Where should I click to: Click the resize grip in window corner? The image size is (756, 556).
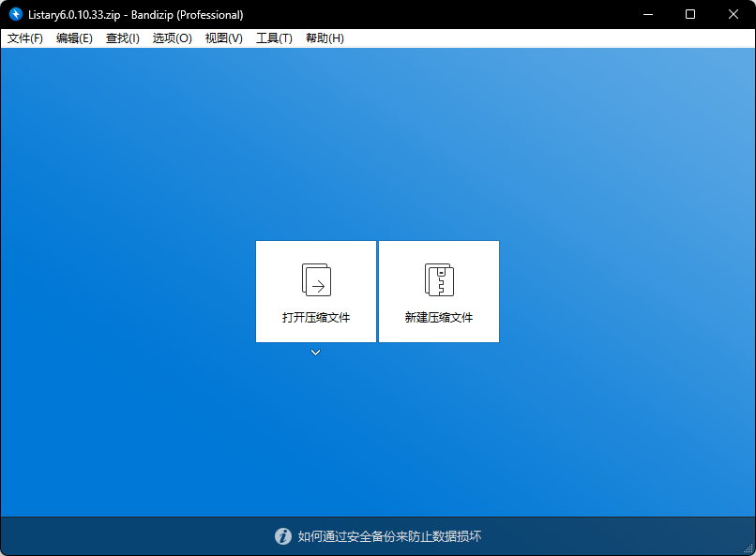click(x=748, y=548)
